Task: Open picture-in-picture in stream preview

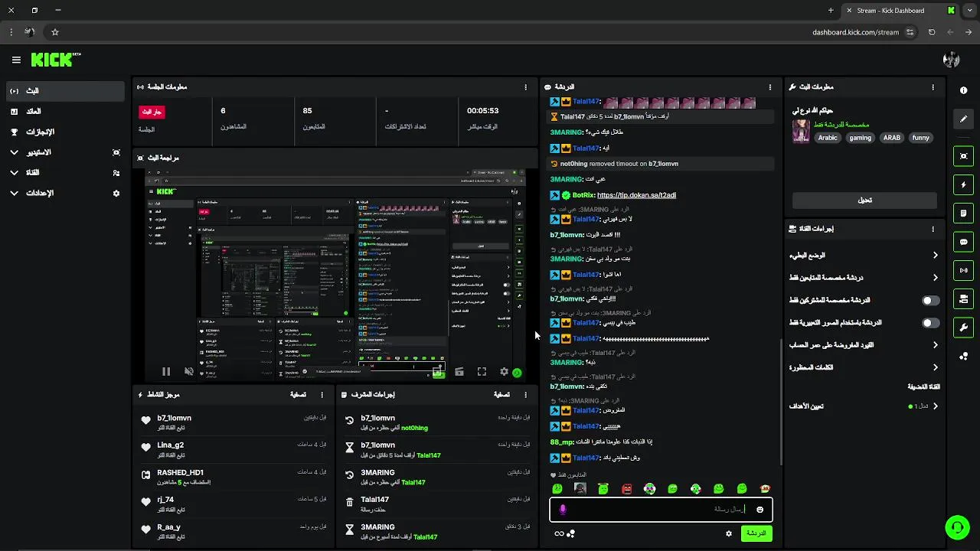Action: click(437, 372)
